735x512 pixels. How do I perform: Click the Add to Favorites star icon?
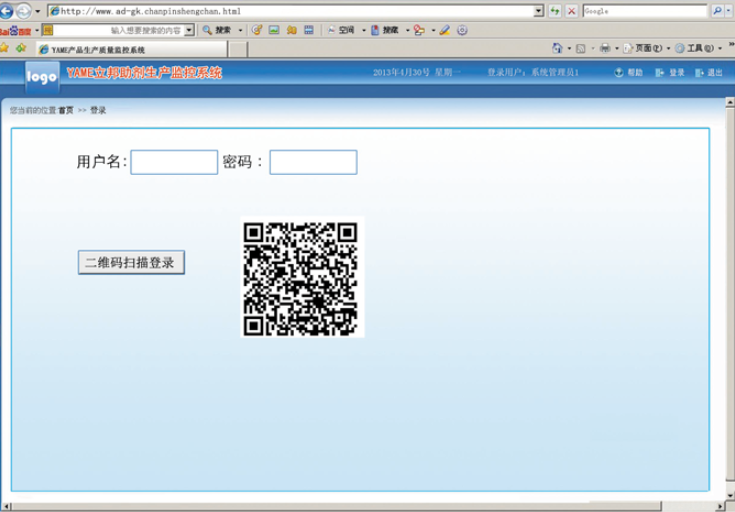coord(21,48)
